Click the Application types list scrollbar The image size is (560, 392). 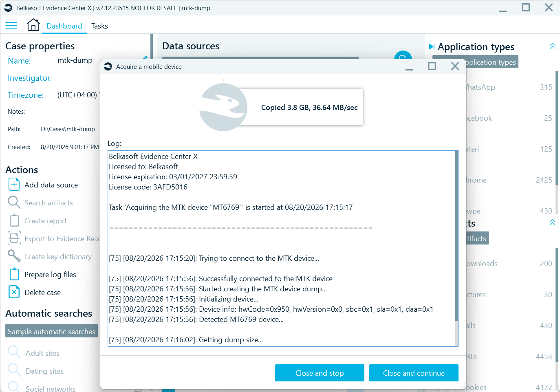[x=557, y=128]
